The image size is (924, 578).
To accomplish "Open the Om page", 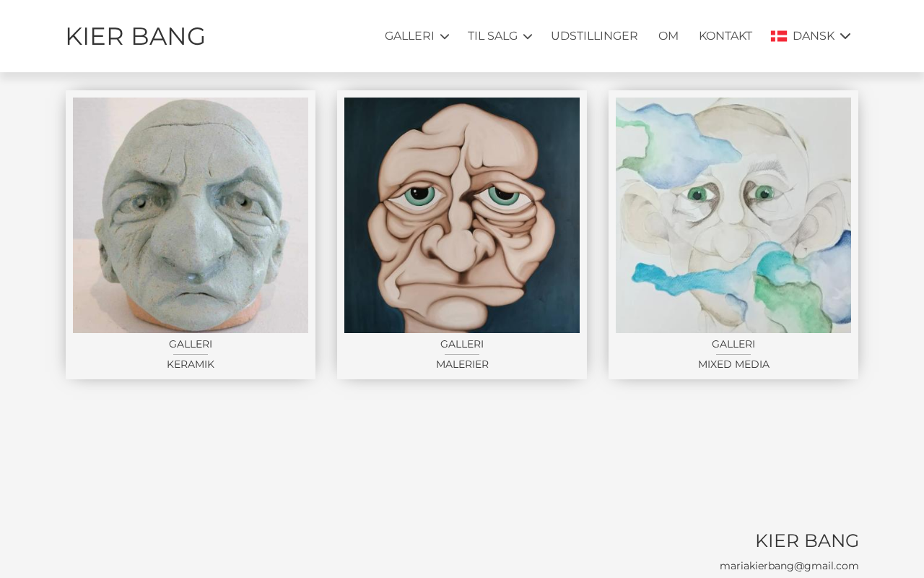I will [x=668, y=36].
